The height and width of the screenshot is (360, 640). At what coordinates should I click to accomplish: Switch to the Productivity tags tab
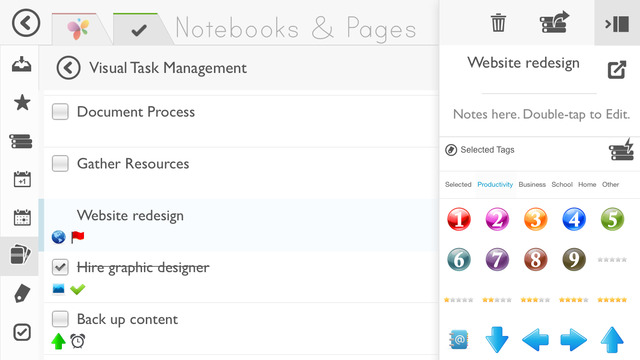point(495,184)
